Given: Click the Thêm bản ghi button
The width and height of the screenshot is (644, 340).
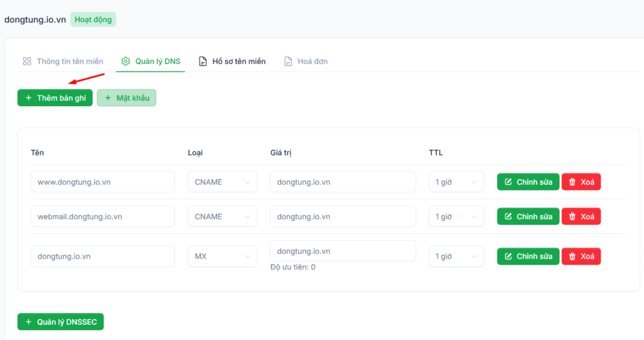Looking at the screenshot, I should (55, 98).
